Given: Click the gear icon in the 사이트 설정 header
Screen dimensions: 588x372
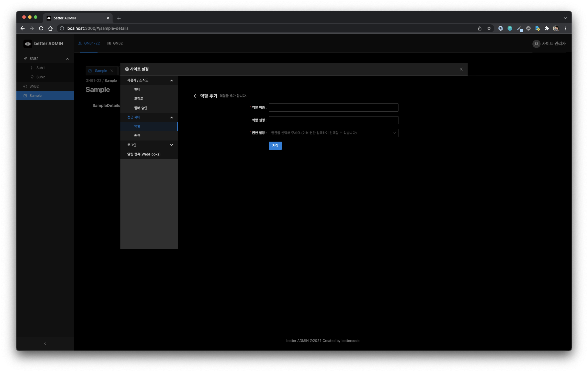Looking at the screenshot, I should pos(127,69).
